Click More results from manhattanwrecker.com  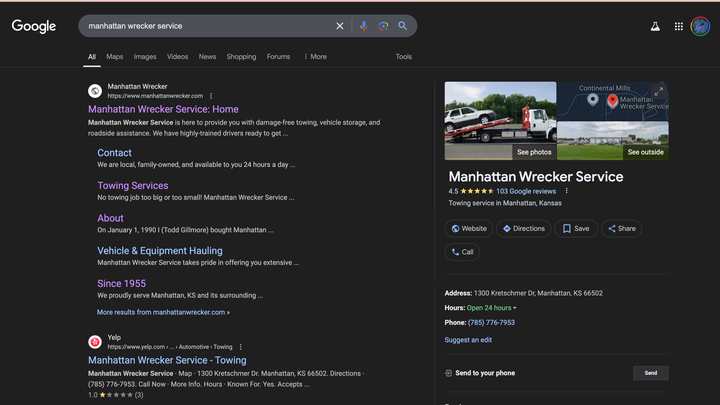pos(163,312)
